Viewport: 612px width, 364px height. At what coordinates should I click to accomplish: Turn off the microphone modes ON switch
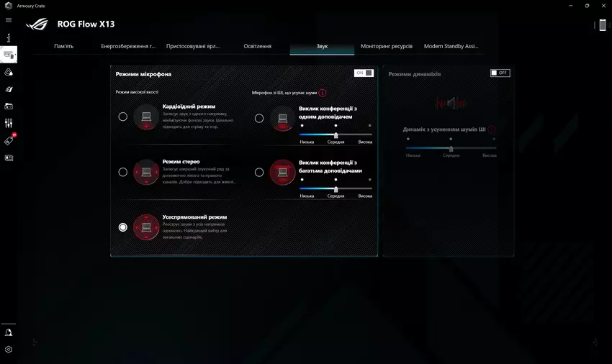pyautogui.click(x=364, y=73)
